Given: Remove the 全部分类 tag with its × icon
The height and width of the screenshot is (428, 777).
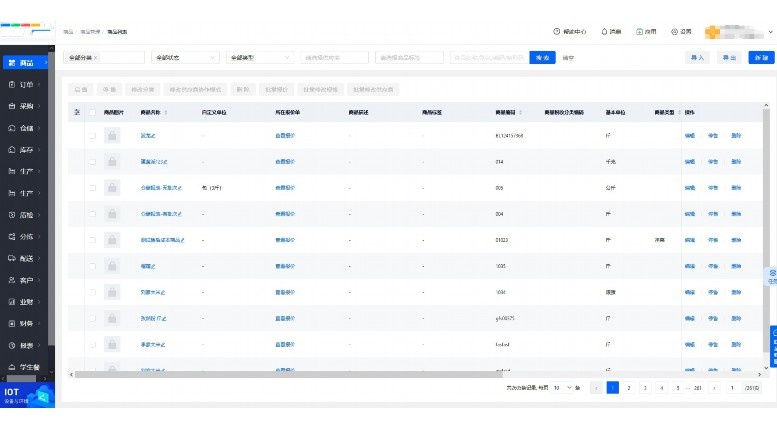Looking at the screenshot, I should pyautogui.click(x=96, y=58).
